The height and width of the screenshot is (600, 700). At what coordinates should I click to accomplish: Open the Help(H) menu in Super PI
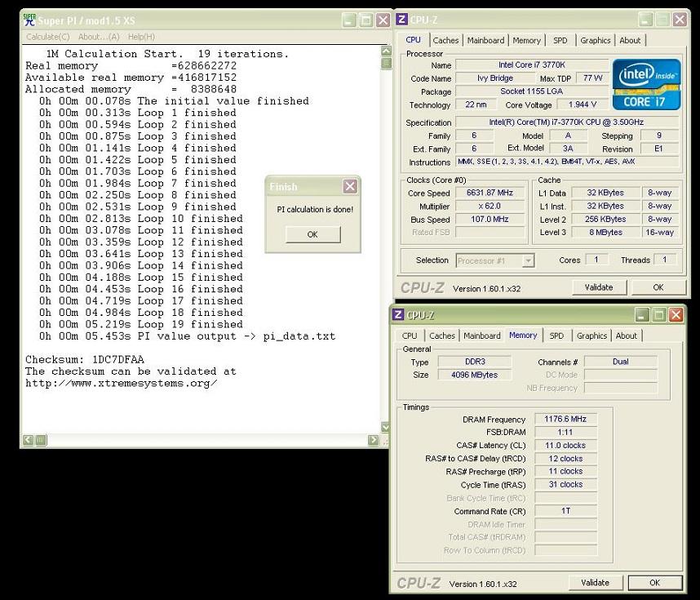(x=141, y=37)
